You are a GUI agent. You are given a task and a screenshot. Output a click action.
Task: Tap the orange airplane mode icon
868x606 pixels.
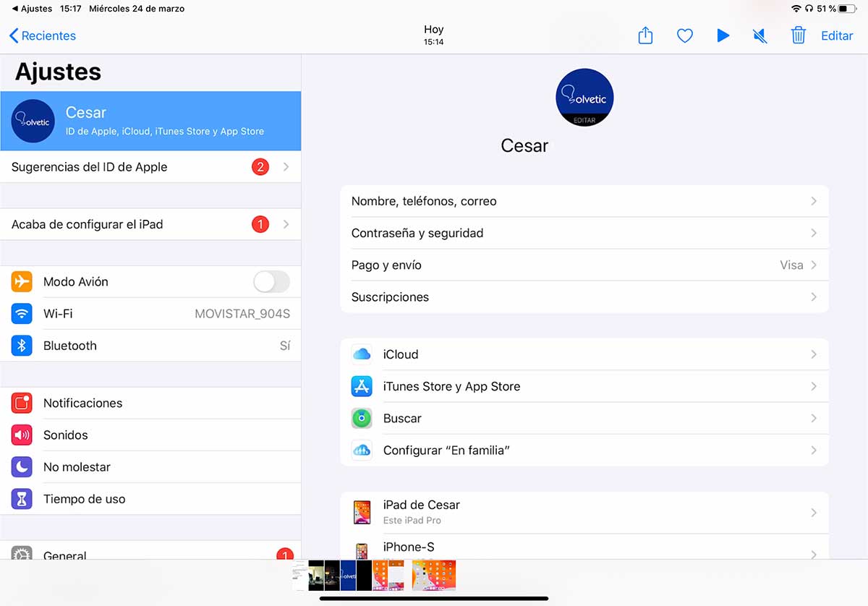22,281
